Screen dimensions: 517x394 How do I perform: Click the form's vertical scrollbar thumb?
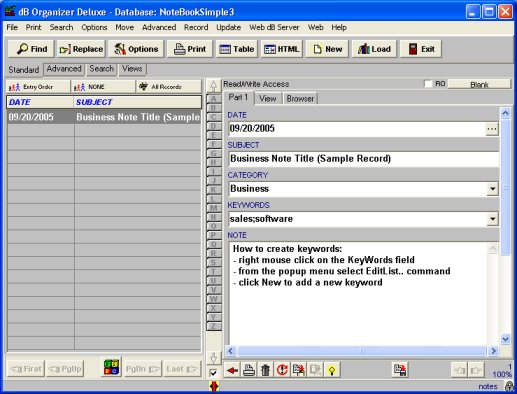505,187
